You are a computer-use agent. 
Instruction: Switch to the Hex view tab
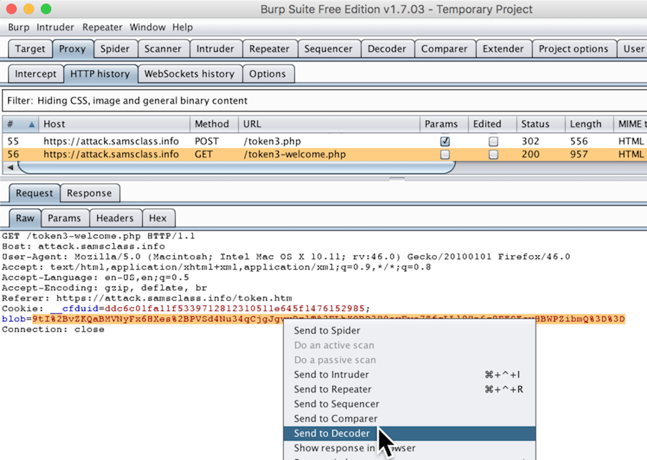pos(158,218)
